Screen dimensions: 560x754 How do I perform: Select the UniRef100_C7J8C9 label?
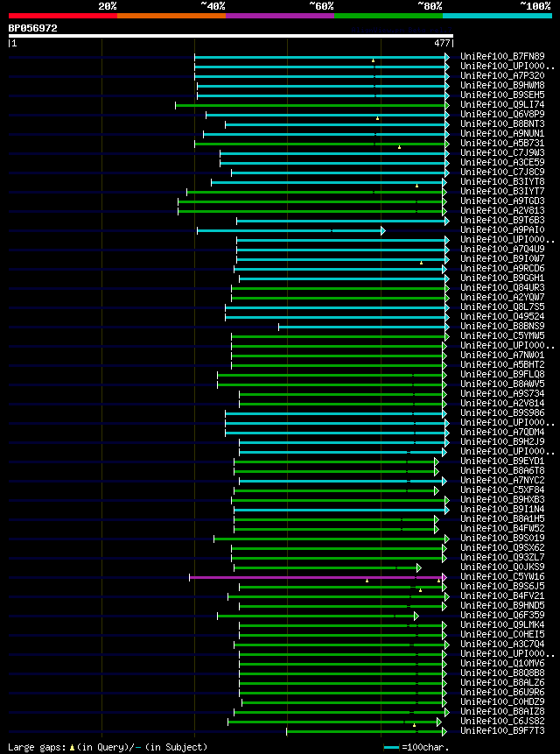click(502, 172)
